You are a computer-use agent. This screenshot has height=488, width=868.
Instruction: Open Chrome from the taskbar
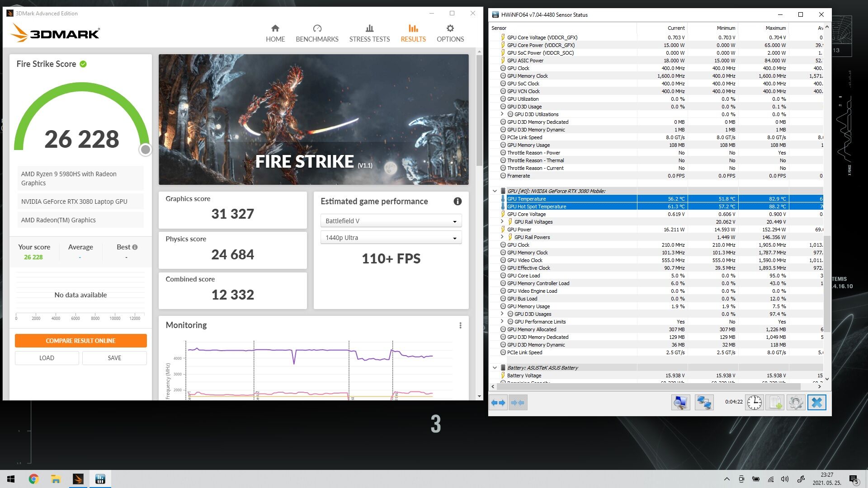click(x=33, y=479)
